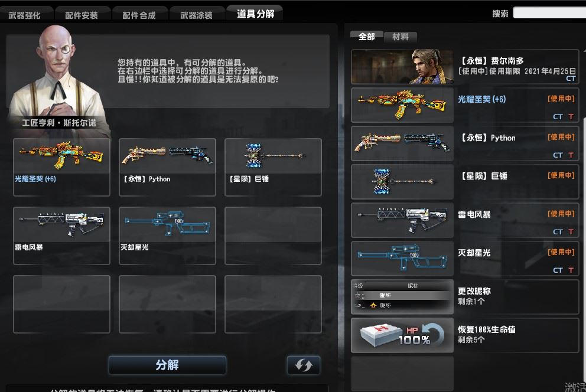Select the 灭却星光 blue rifle slot

coord(167,236)
